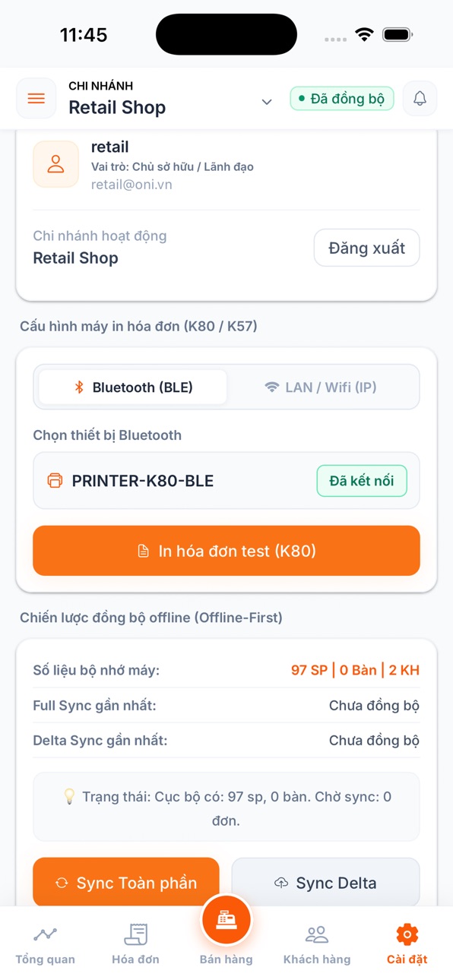Tap the Đã đồng bộ status badge
453x980 pixels.
(x=342, y=99)
